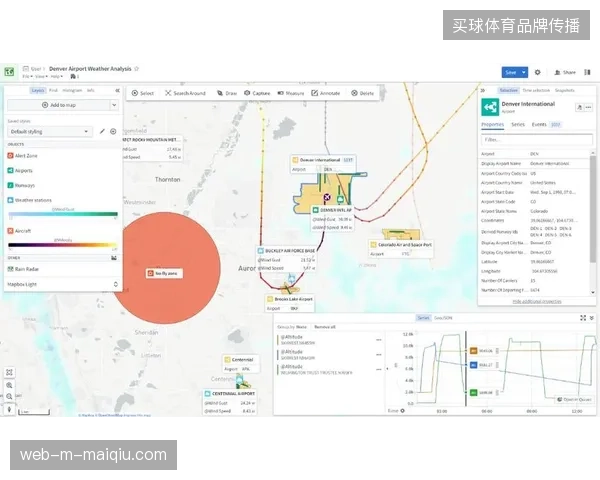Click the fit-to-extent map icon
The image size is (600, 480).
click(x=10, y=372)
